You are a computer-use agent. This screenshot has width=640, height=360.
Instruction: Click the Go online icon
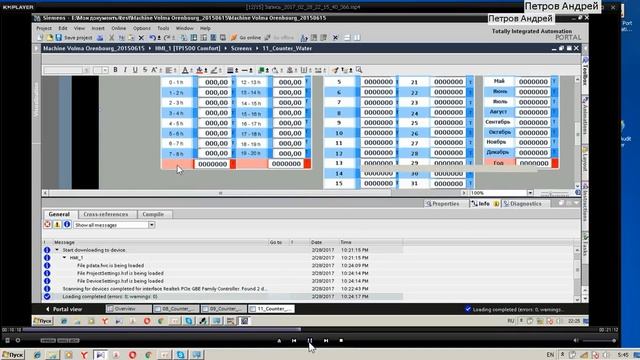tap(234, 38)
